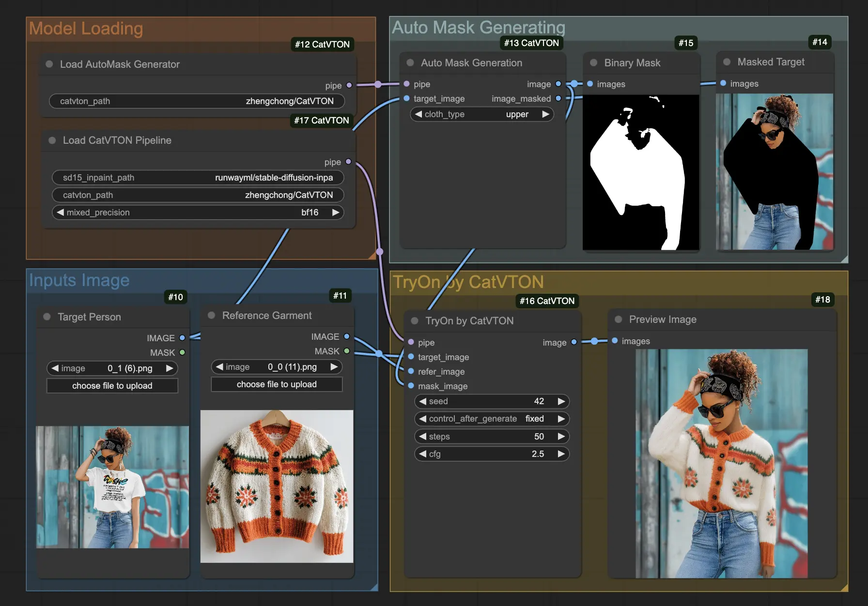Open the Model Loading group title
Image resolution: width=868 pixels, height=606 pixels.
click(86, 29)
